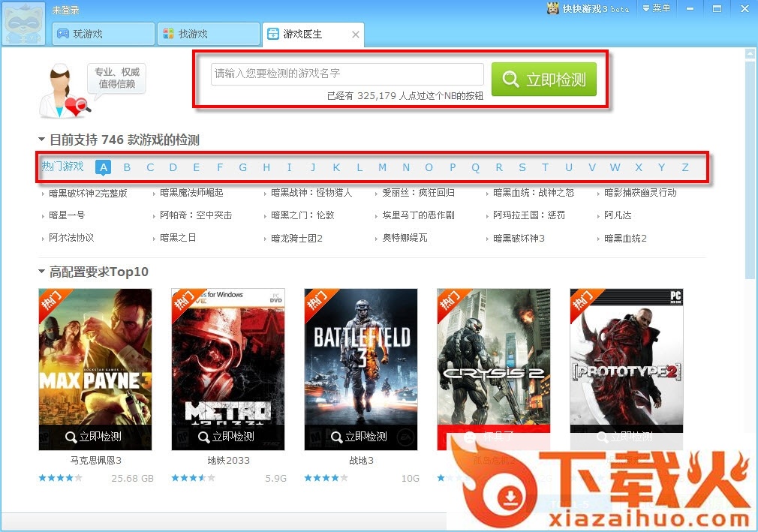Select letter I filter

289,167
